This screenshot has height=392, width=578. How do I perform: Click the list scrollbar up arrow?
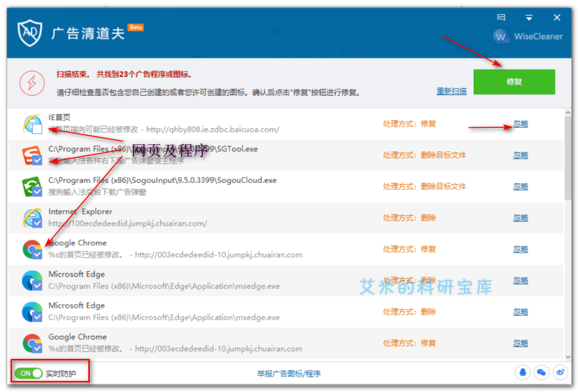[x=568, y=113]
